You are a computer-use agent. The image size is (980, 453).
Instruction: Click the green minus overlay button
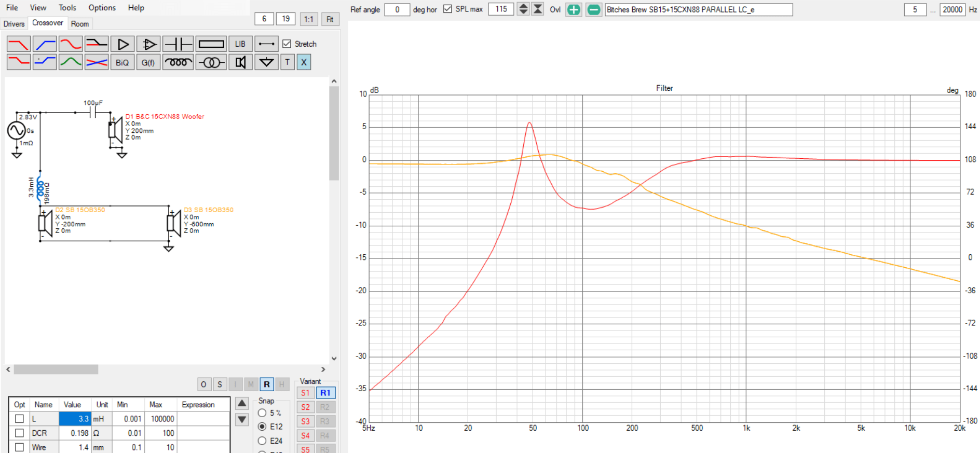pyautogui.click(x=594, y=9)
